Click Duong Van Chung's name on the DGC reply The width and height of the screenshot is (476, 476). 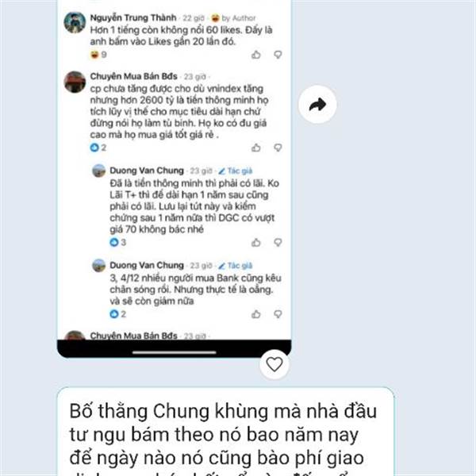[147, 171]
